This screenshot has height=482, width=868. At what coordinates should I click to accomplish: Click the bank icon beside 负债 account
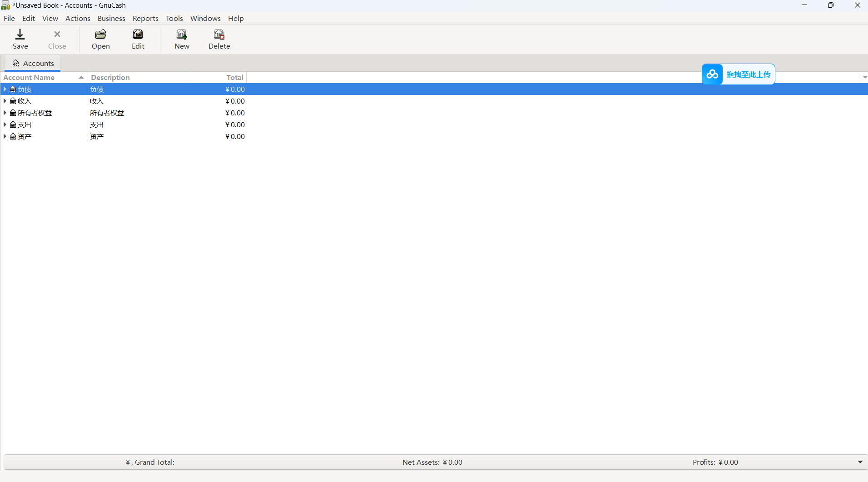pyautogui.click(x=13, y=89)
